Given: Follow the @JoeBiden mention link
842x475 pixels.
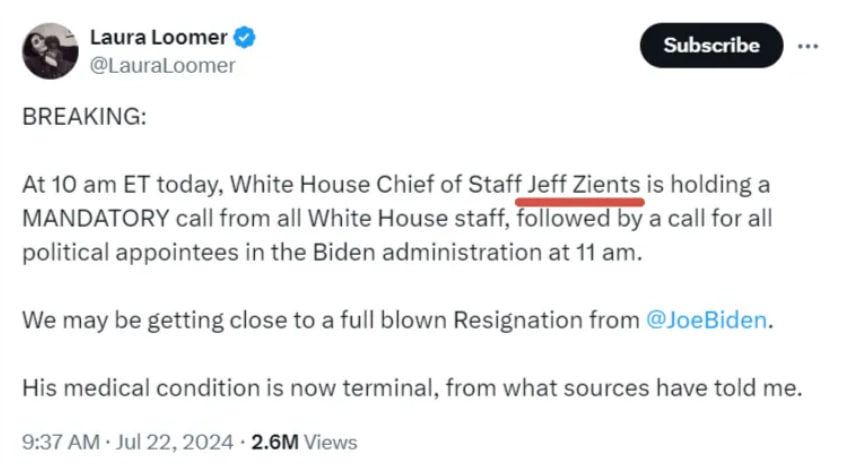Looking at the screenshot, I should coord(707,320).
